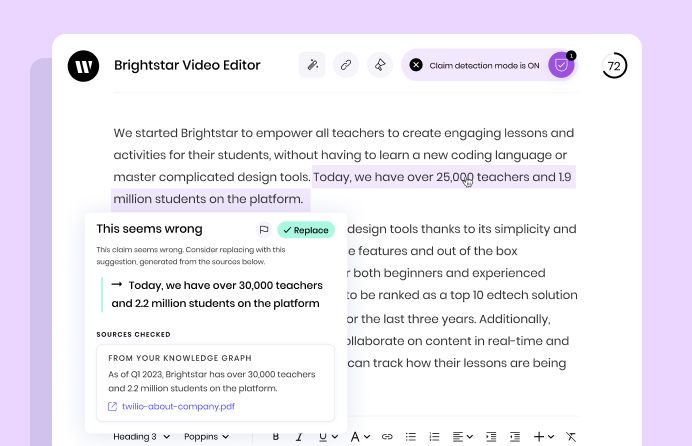Click the Brightstar Video Editor title

187,65
